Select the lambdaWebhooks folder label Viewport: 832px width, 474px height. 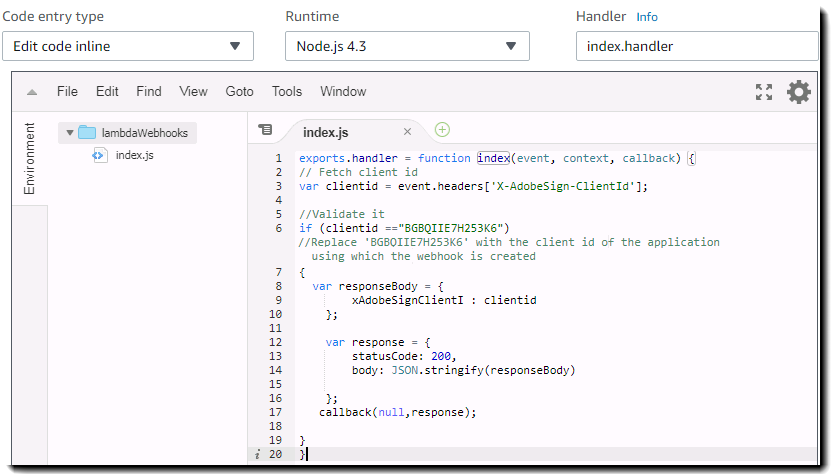[x=145, y=133]
